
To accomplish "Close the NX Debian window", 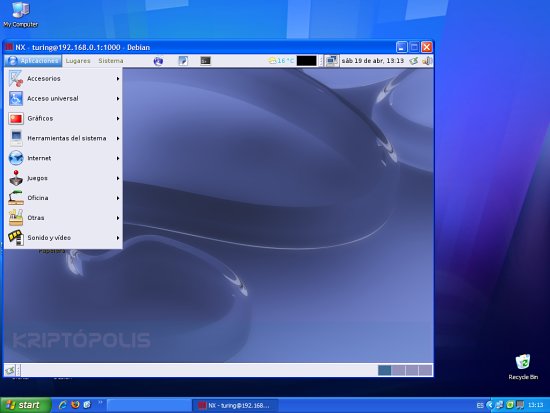I will (x=427, y=47).
